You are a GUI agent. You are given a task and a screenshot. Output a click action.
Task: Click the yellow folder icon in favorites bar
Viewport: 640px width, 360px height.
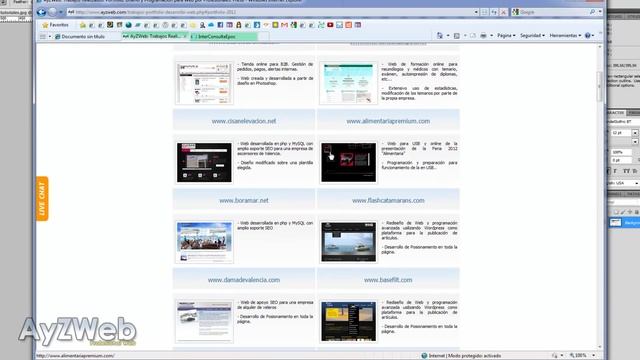[193, 25]
